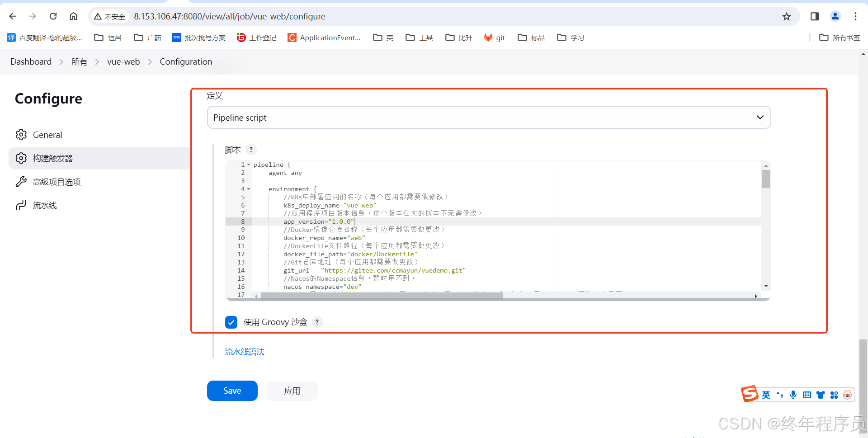Collapse the environment block at line 4
The image size is (868, 438).
[x=248, y=189]
